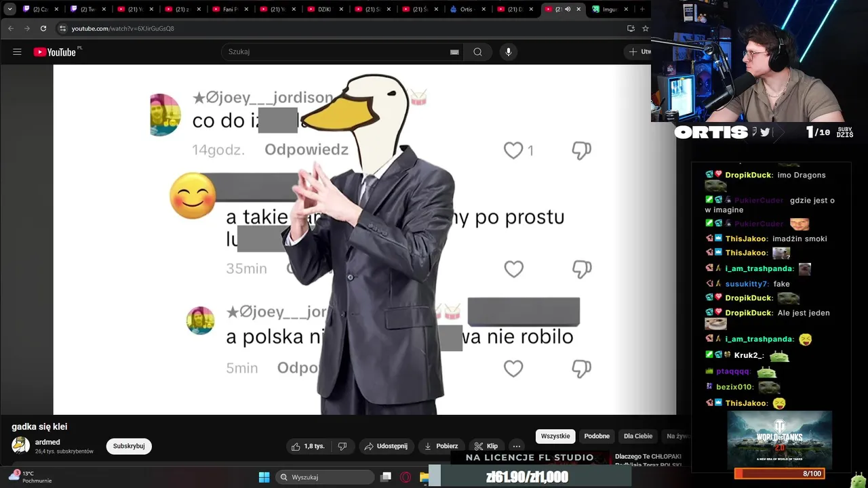Click the Utwórz create button
Viewport: 868px width, 488px height.
click(638, 52)
